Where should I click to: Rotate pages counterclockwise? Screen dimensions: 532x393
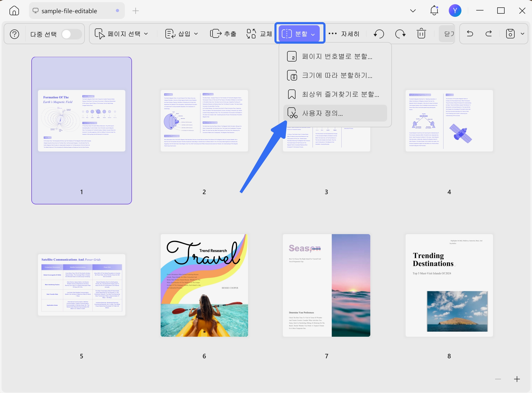(x=379, y=34)
